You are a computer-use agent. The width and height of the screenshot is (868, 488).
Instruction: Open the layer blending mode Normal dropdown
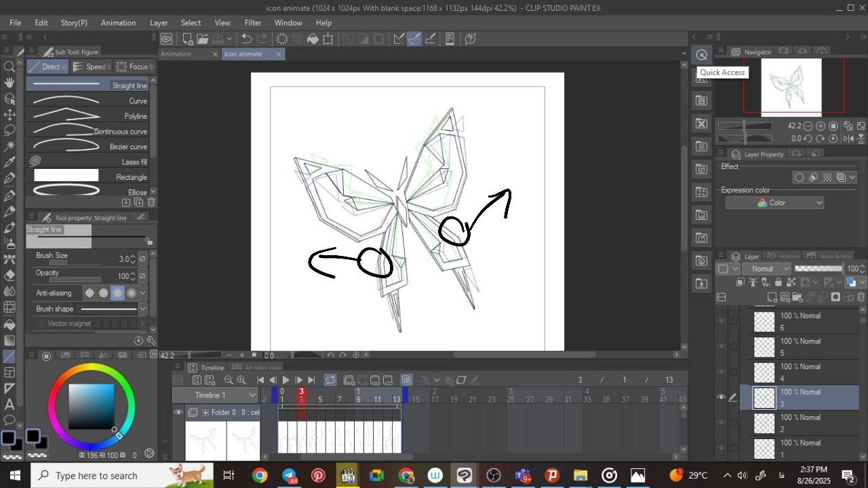(767, 269)
